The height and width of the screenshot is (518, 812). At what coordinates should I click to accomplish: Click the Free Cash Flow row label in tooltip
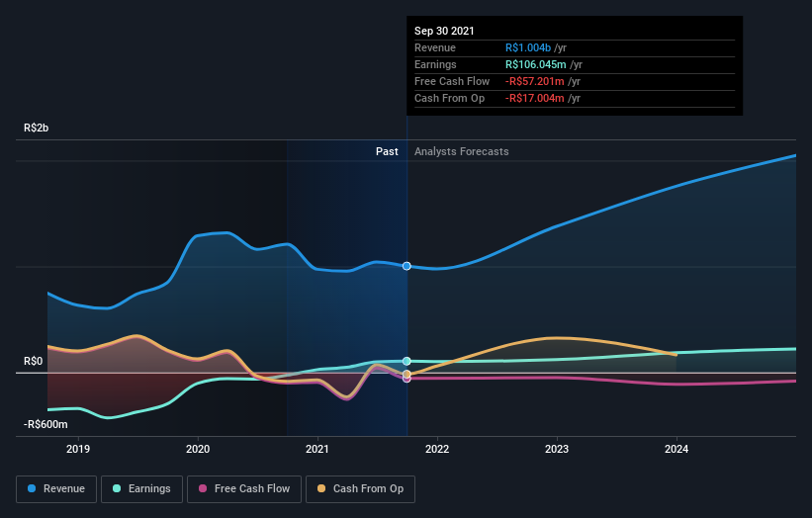pos(452,81)
